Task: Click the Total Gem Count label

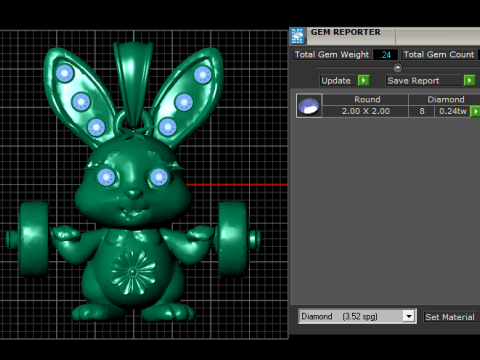Action: tap(439, 55)
